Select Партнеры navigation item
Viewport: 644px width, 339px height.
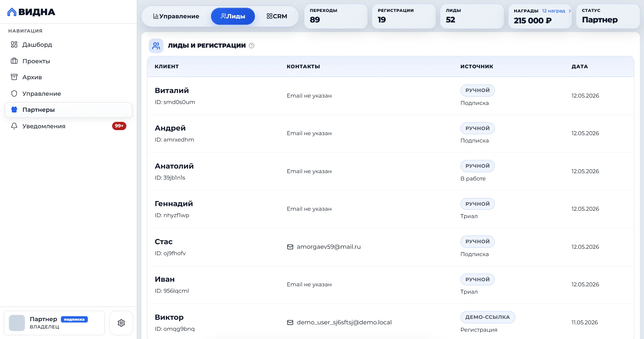[x=68, y=110]
